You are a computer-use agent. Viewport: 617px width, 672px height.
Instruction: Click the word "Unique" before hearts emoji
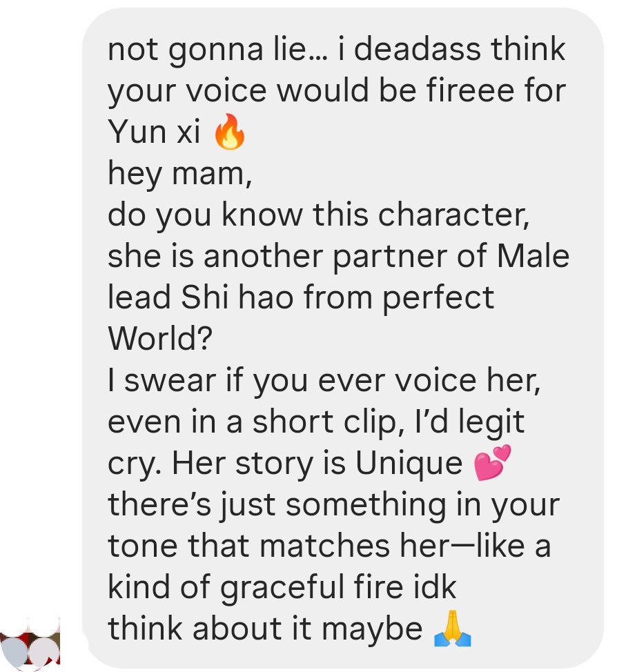point(409,463)
